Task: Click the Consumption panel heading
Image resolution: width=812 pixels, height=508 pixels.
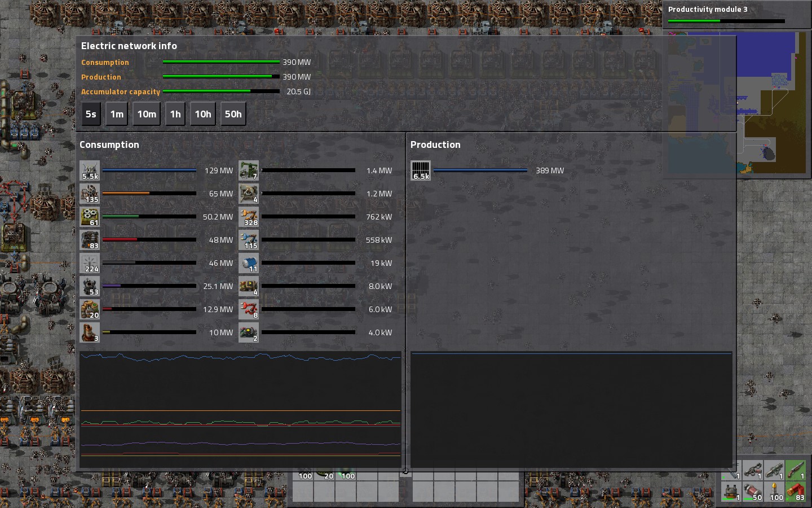Action: (109, 144)
